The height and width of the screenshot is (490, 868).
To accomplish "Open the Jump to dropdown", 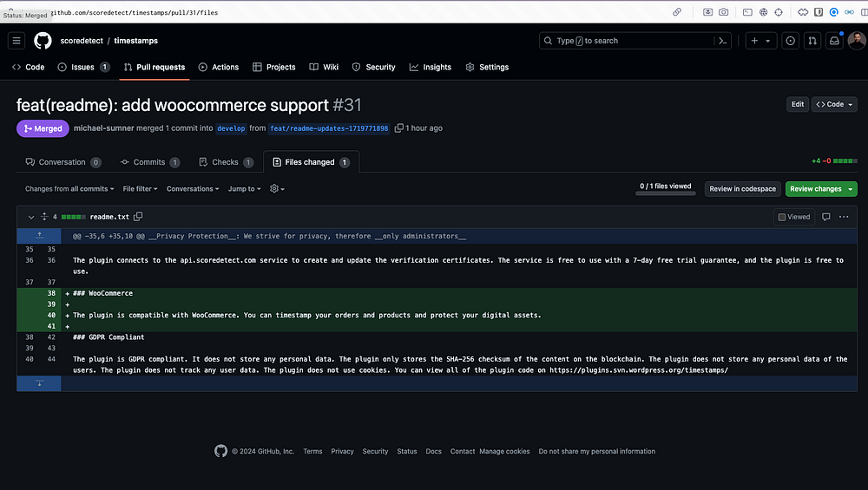I will tap(244, 188).
